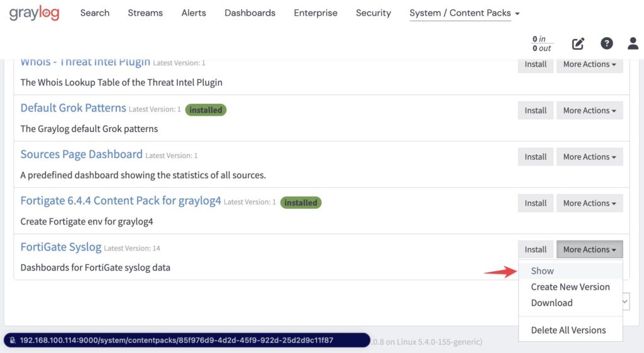Expand System / Content Packs dropdown
The width and height of the screenshot is (644, 353).
pos(465,13)
